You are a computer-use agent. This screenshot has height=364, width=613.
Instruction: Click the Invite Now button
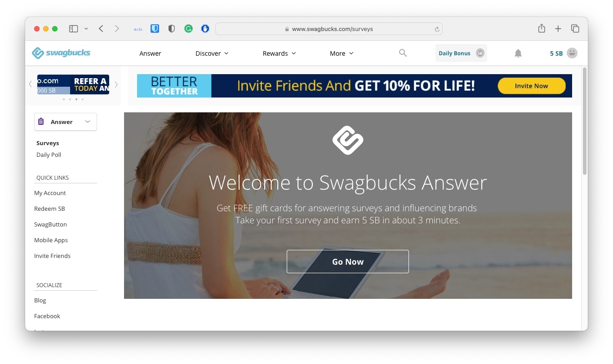click(531, 86)
